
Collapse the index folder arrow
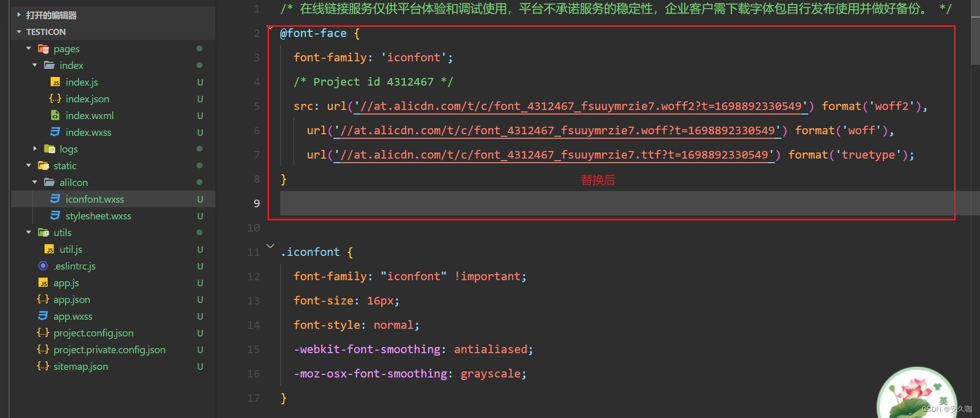coord(35,65)
